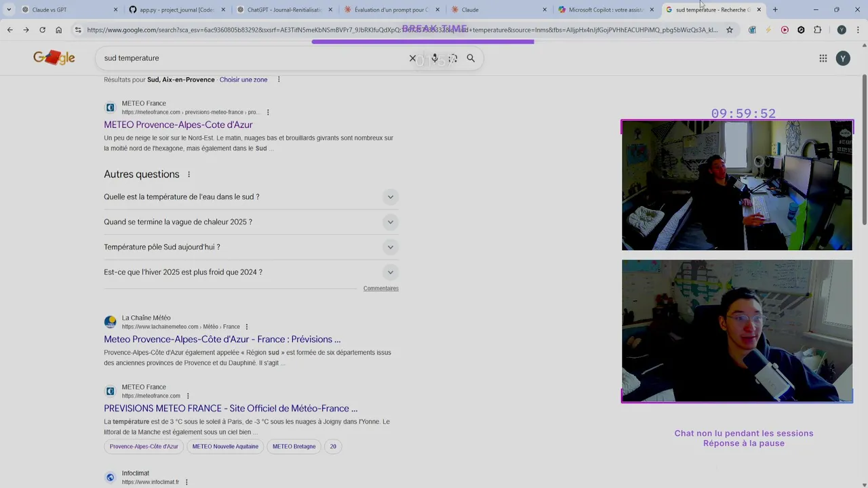Close the sud température search tab
The image size is (868, 488).
tap(759, 9)
